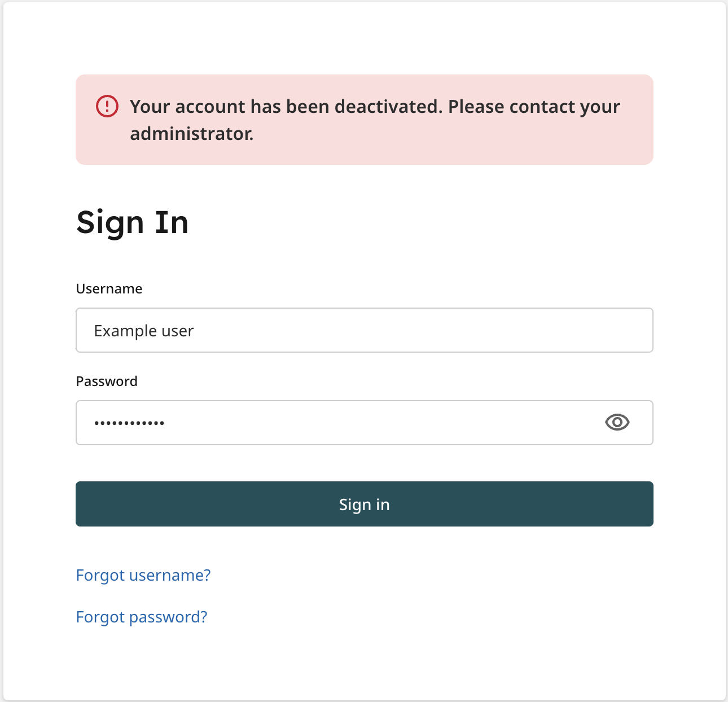Viewport: 728px width, 702px height.
Task: Click 'Please contact your' in the alert text
Action: tap(534, 107)
